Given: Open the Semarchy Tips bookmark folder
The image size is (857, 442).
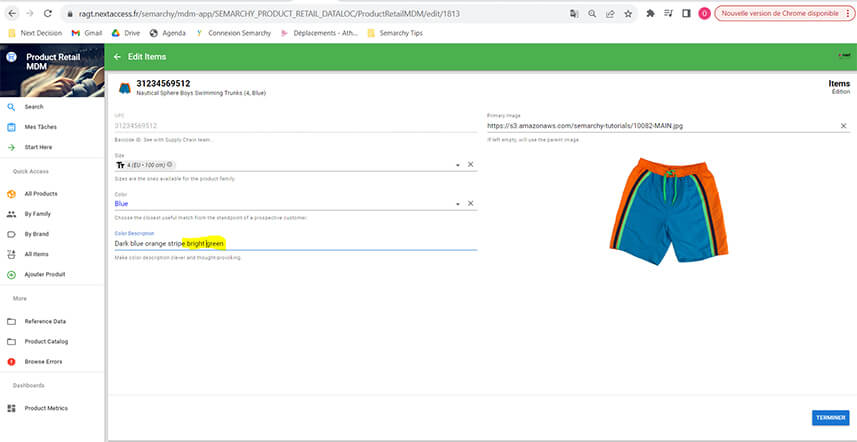Looking at the screenshot, I should [395, 33].
